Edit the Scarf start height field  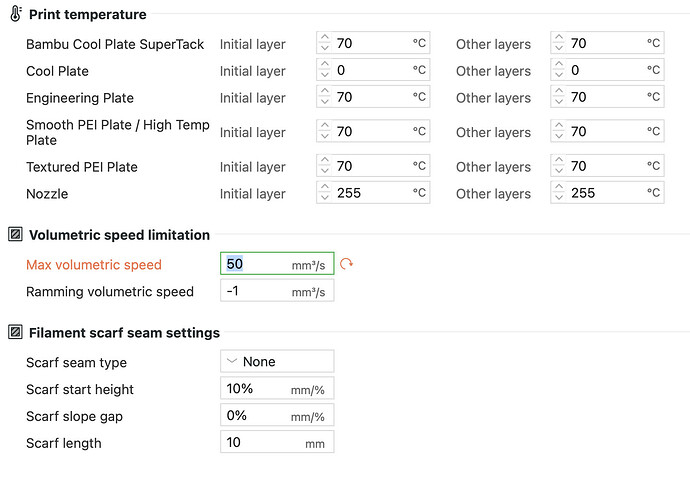click(x=277, y=388)
